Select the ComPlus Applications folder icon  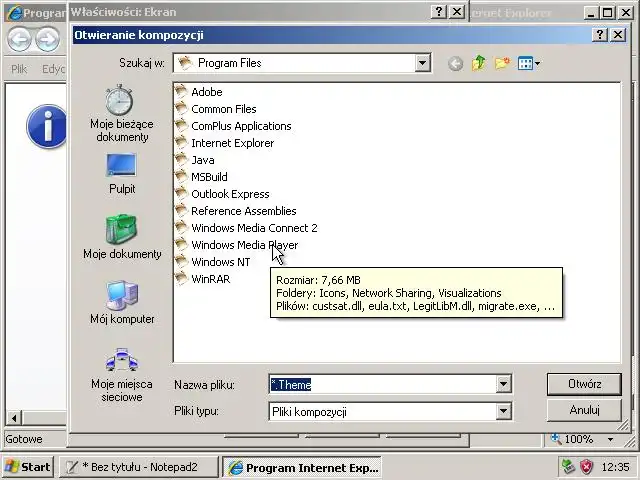(181, 125)
